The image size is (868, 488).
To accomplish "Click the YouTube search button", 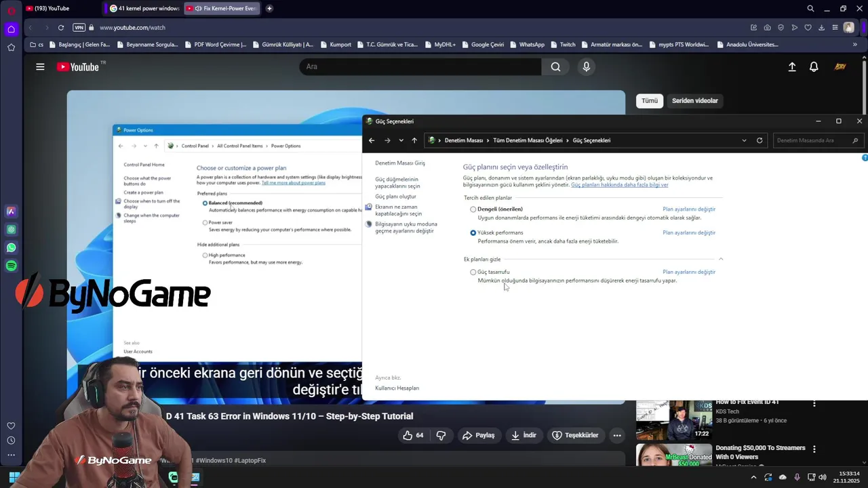I will pyautogui.click(x=555, y=66).
